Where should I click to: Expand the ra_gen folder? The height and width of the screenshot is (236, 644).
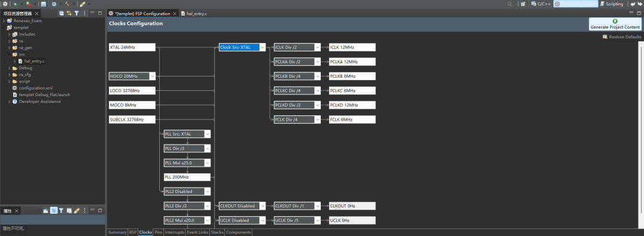pos(9,48)
